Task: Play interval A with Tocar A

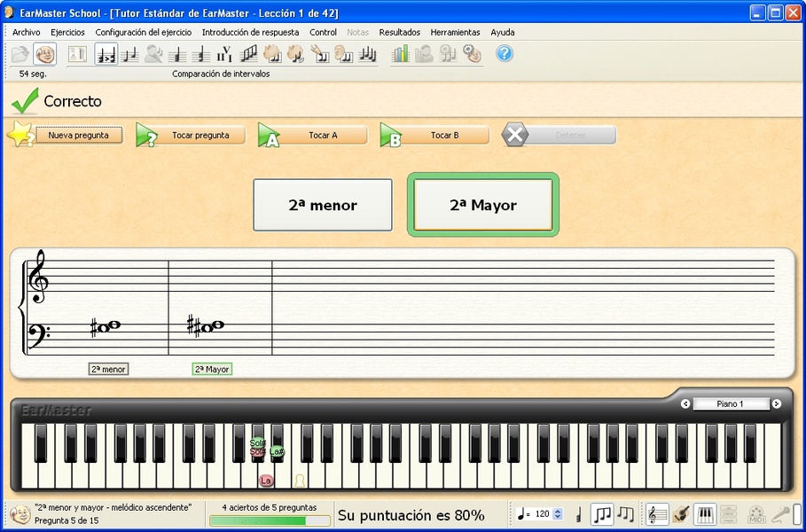Action: point(323,135)
